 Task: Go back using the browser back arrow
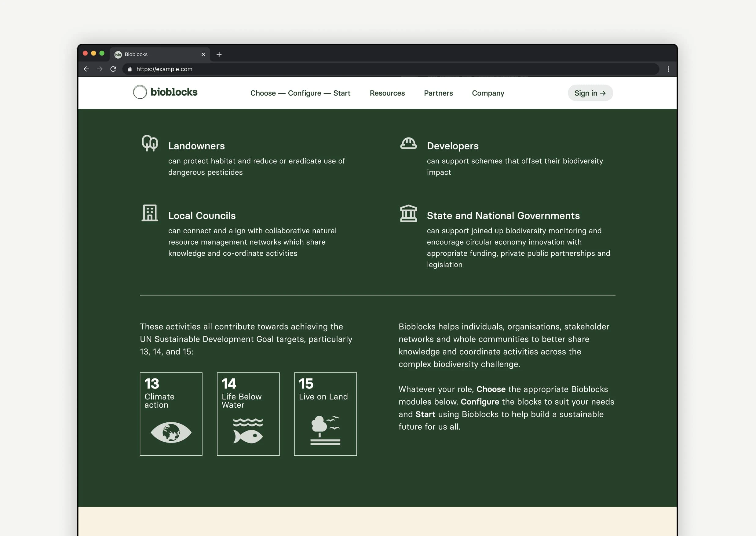point(86,69)
